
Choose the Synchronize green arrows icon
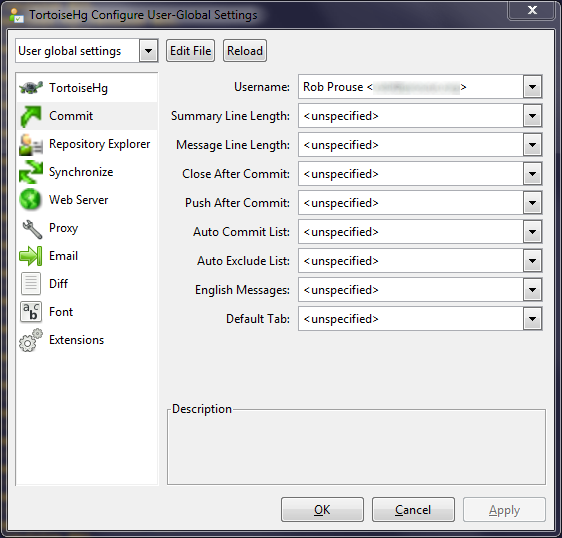(x=31, y=172)
